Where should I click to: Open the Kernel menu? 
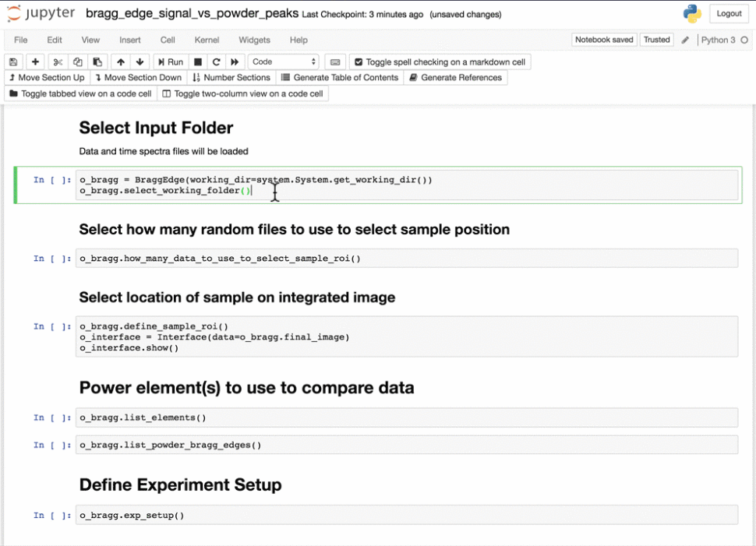pos(207,40)
